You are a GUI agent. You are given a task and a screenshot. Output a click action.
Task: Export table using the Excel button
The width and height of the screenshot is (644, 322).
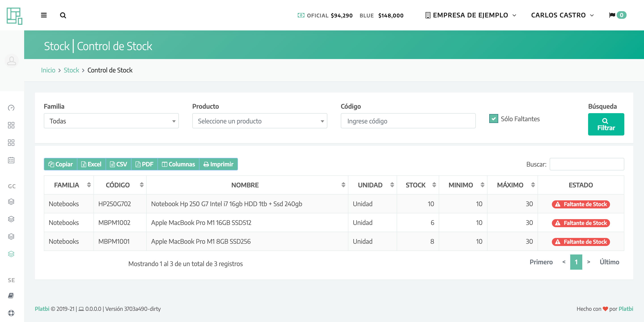pos(91,164)
